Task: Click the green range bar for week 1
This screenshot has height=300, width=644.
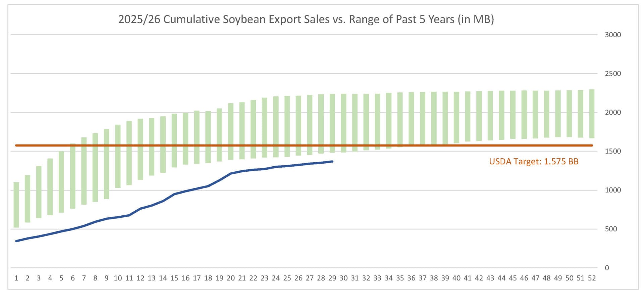Action: [x=16, y=204]
